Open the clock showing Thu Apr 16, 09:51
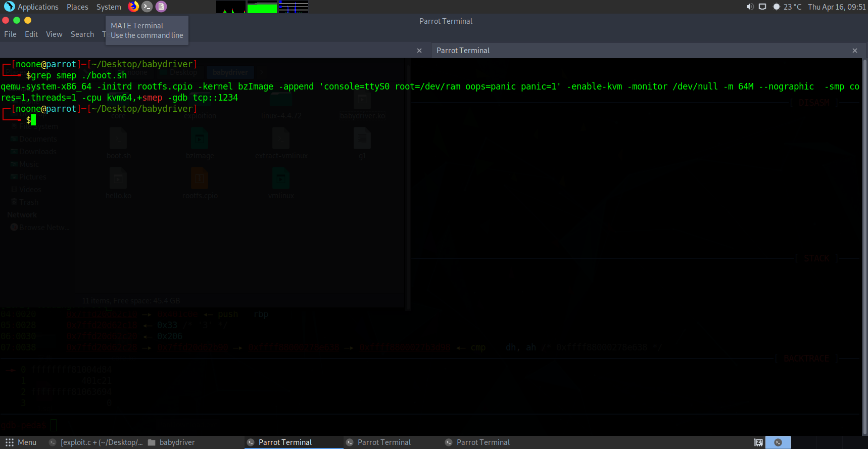 tap(837, 7)
